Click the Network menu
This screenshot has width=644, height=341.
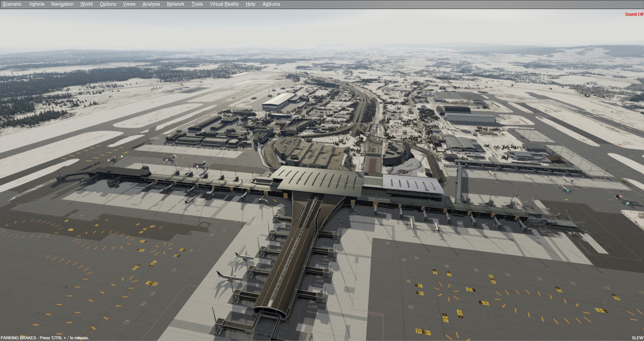coord(175,4)
